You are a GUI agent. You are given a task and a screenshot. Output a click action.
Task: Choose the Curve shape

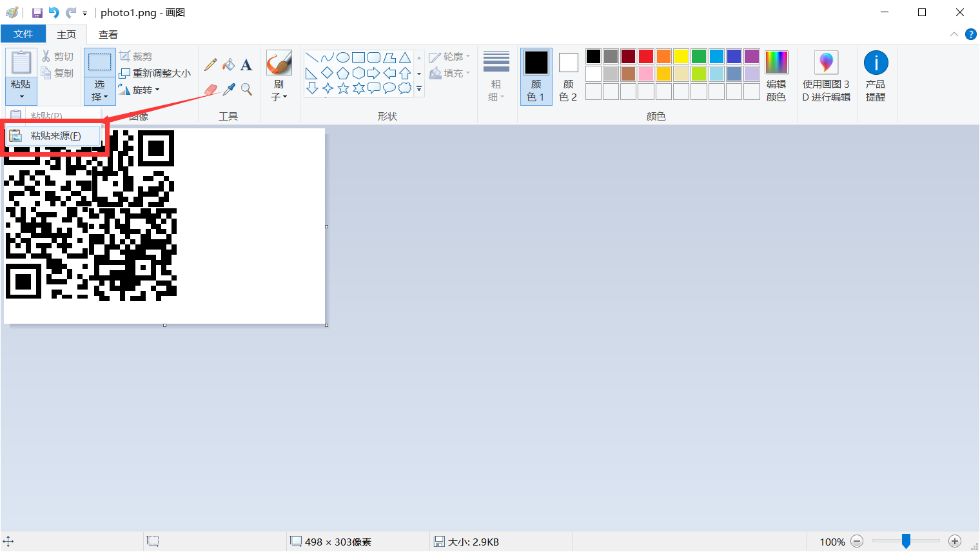tap(328, 58)
